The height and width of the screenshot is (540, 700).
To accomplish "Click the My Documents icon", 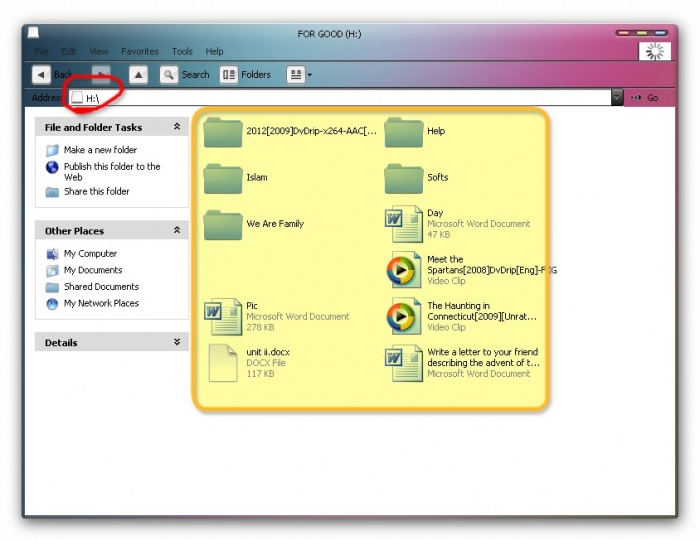I will tap(52, 270).
